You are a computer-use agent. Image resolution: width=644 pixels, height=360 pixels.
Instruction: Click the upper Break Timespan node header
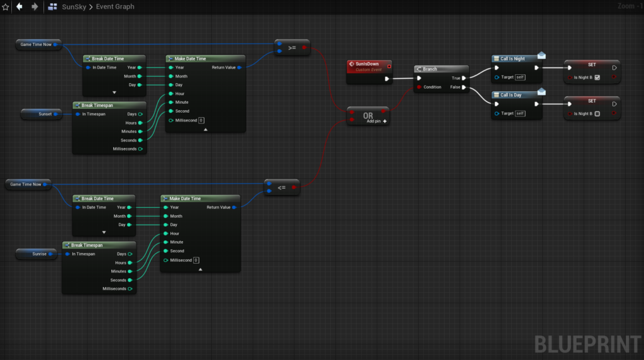109,105
